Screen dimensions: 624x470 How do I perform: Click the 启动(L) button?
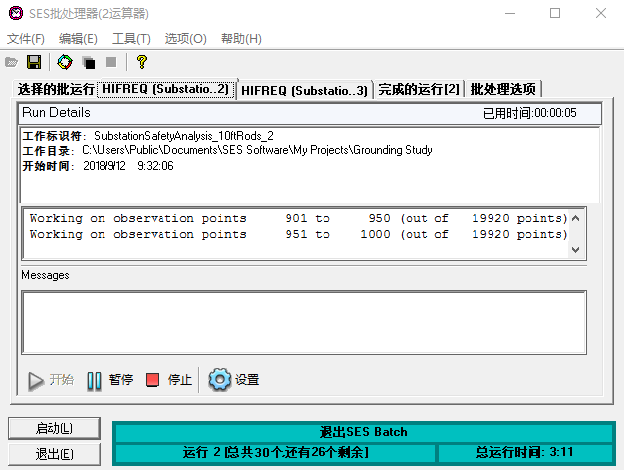(x=54, y=428)
